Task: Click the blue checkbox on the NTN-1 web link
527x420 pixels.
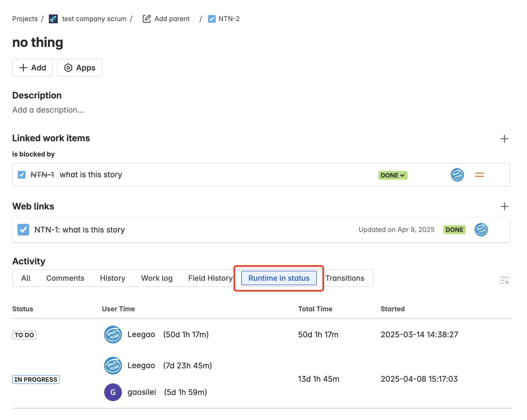Action: click(x=23, y=230)
